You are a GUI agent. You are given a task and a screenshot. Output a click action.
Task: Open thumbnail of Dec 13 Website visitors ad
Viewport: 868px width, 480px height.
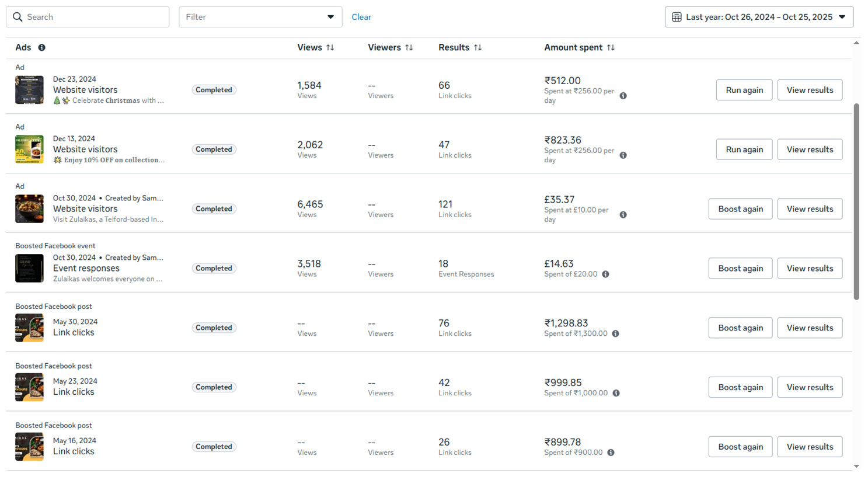pos(29,149)
